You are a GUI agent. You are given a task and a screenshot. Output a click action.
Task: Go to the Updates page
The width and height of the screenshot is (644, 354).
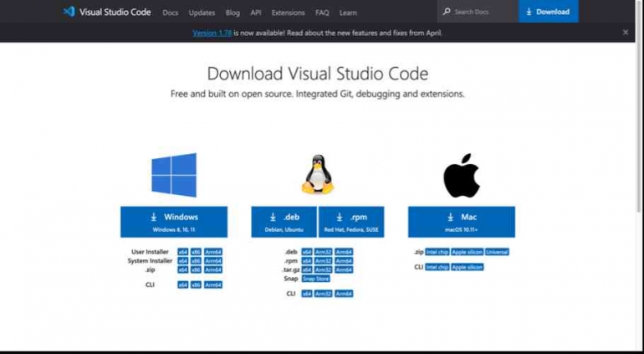tap(202, 13)
